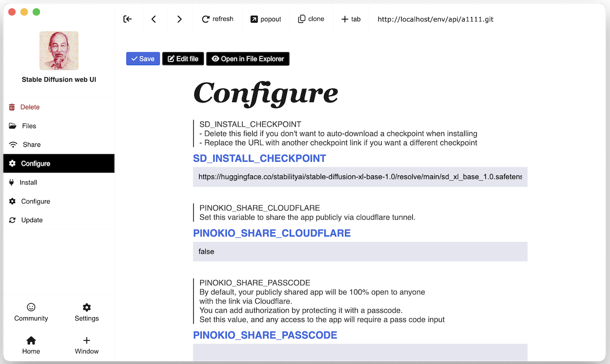
Task: Go forward with the right chevron
Action: (x=179, y=19)
